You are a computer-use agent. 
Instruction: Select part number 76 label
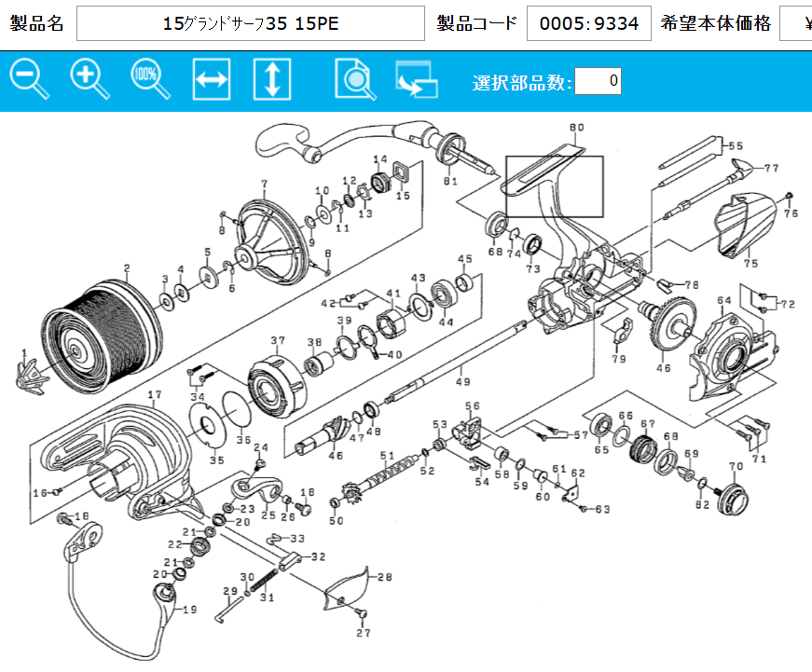791,213
